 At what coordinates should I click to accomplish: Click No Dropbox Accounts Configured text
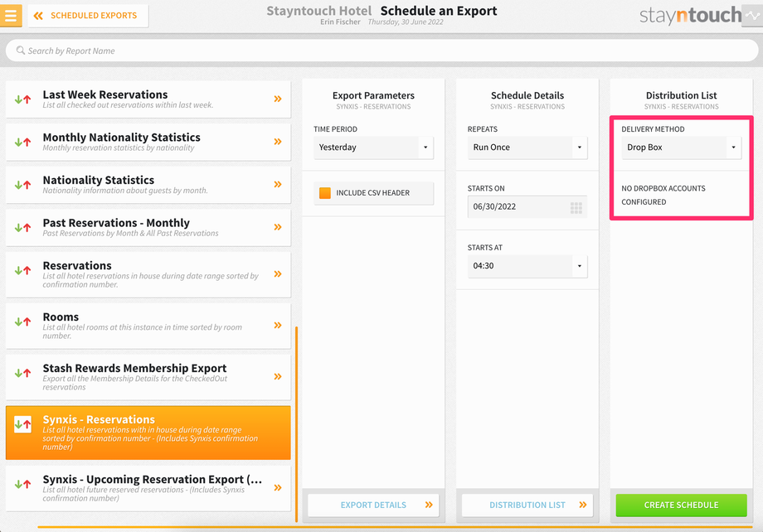point(663,195)
